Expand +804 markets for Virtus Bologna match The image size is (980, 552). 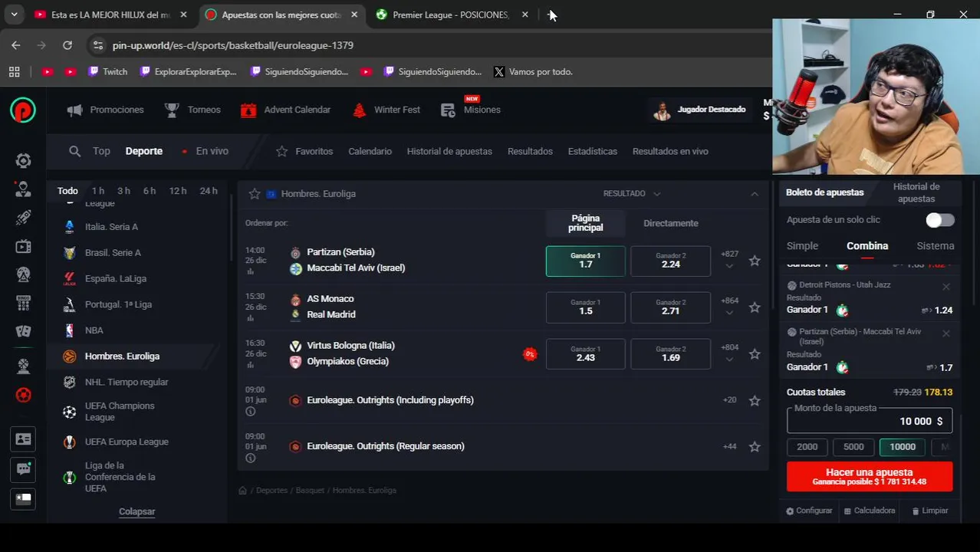point(729,353)
